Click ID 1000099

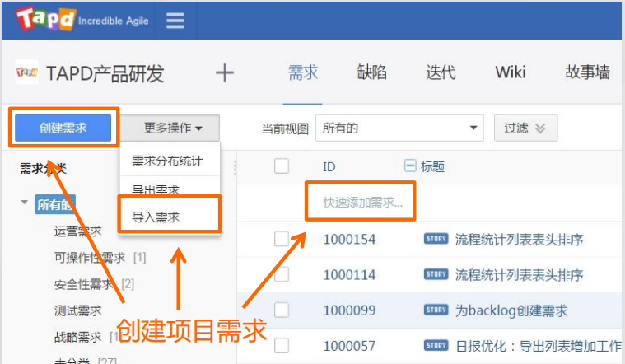(349, 310)
